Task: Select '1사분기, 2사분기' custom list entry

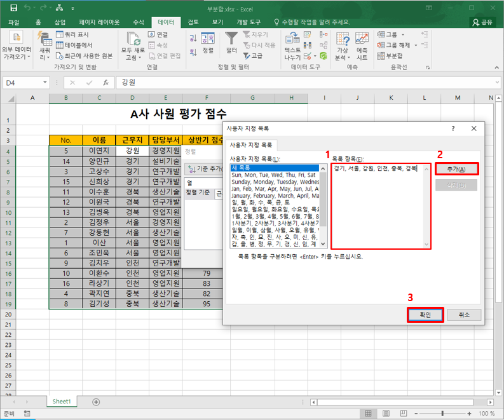Action: click(x=275, y=223)
